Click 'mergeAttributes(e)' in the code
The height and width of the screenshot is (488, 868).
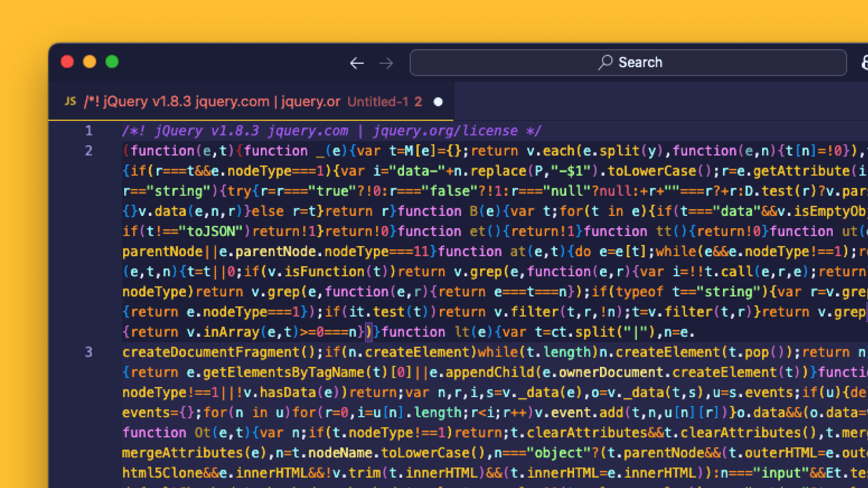point(190,453)
